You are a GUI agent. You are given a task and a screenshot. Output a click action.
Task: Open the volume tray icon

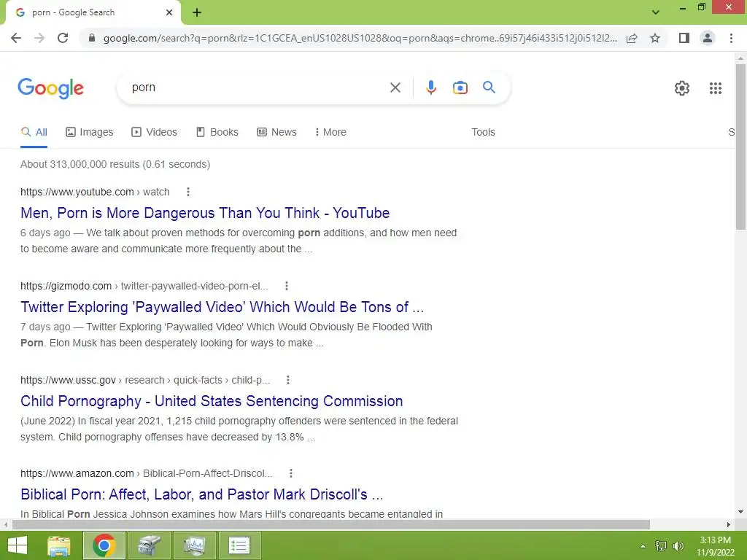coord(678,546)
